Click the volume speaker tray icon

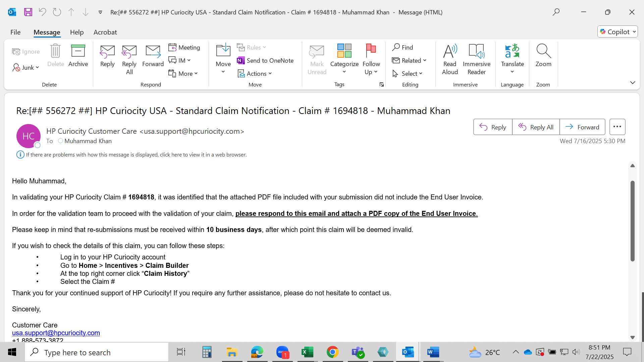point(576,352)
